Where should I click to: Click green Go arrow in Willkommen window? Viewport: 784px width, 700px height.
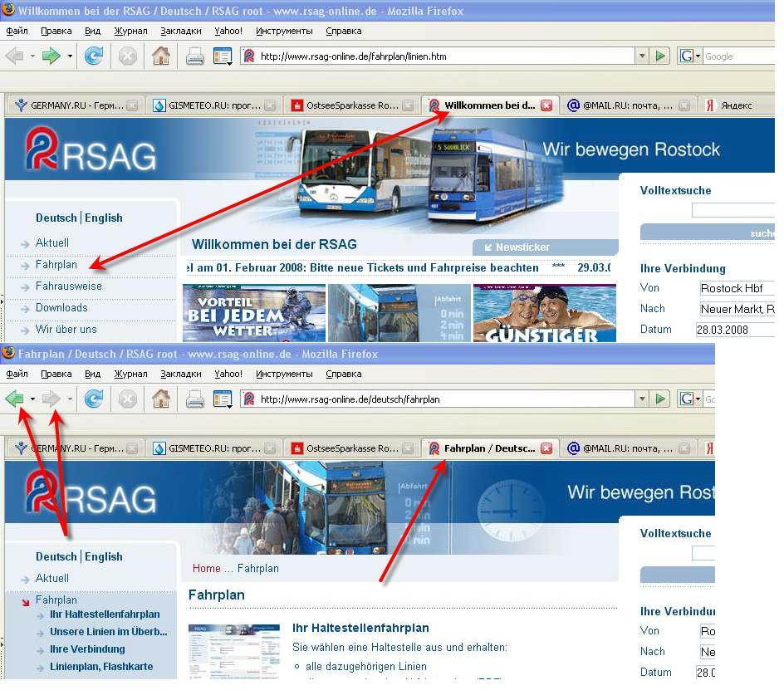[x=660, y=56]
